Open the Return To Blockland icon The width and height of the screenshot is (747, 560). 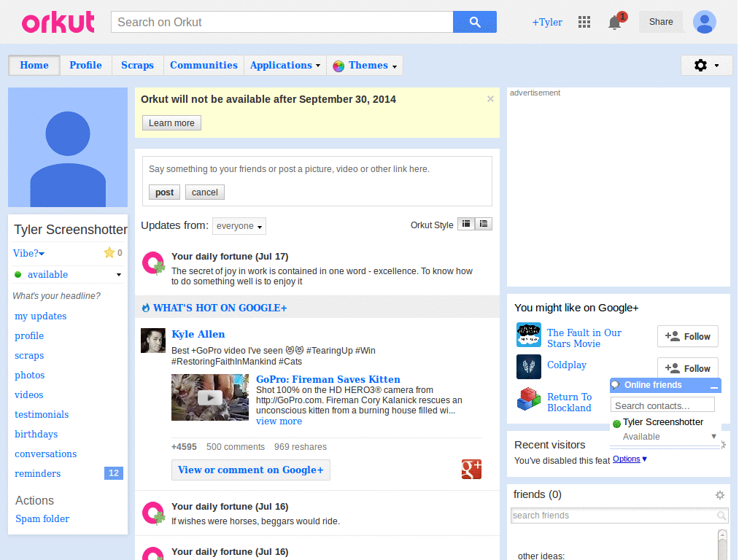click(x=529, y=399)
